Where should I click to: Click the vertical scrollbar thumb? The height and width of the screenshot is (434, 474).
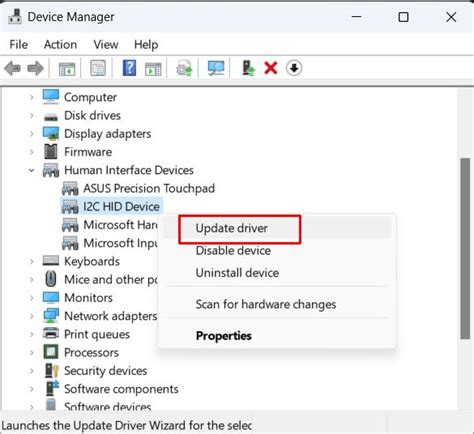(x=465, y=249)
